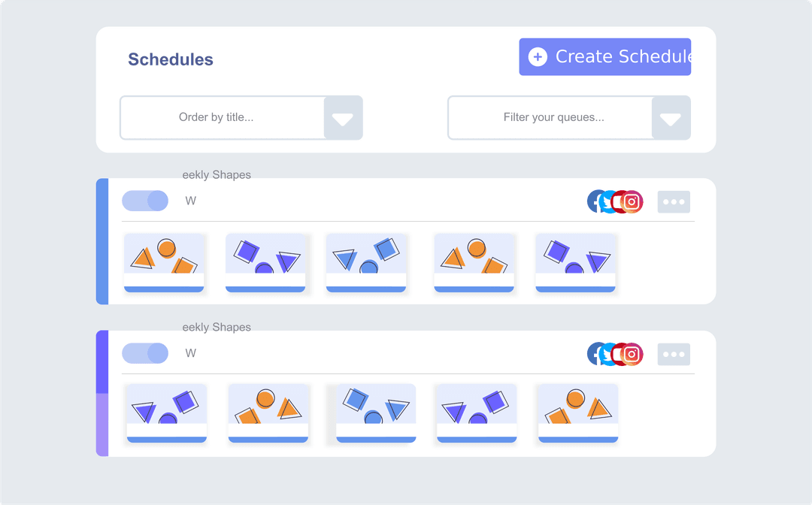Expand the Filter your queues dropdown arrow

click(671, 118)
